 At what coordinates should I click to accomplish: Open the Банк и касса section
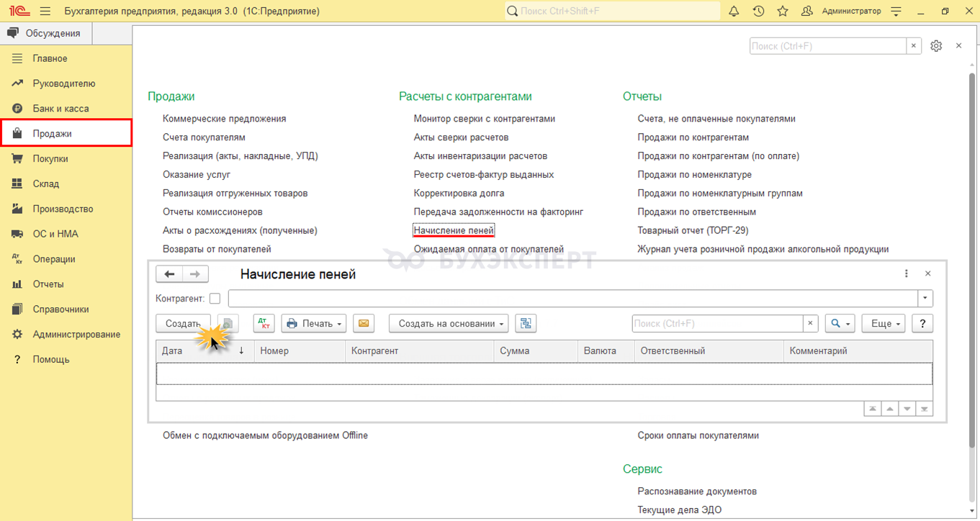(x=60, y=109)
